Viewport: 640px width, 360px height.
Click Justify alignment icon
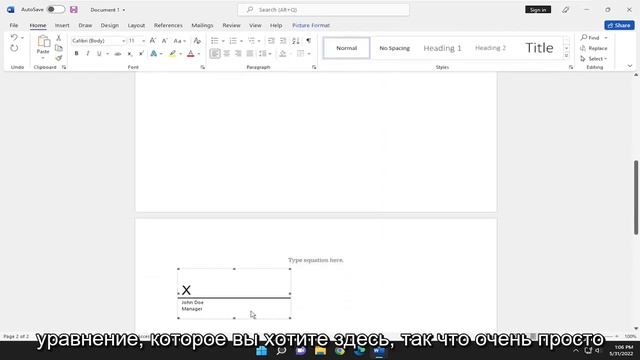(x=250, y=53)
